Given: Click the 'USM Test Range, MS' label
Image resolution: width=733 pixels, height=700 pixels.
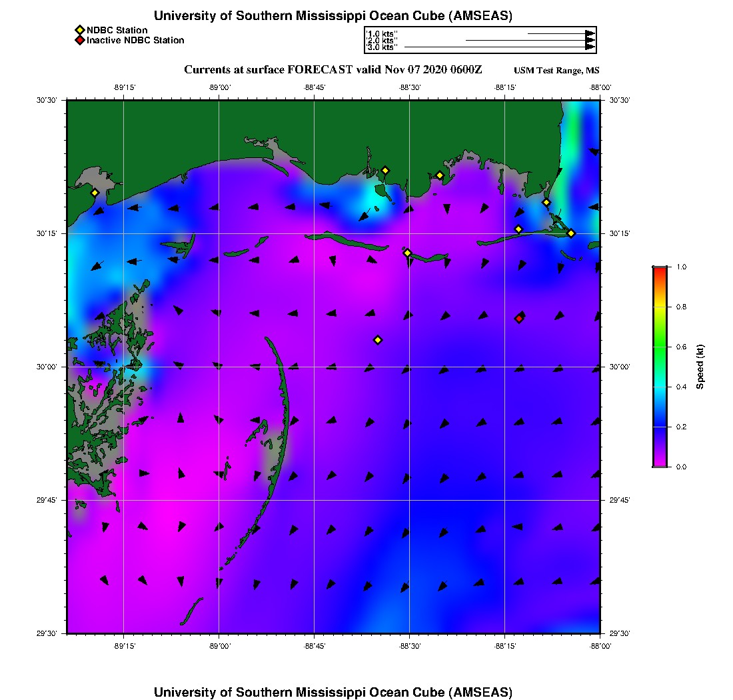Looking at the screenshot, I should pyautogui.click(x=556, y=71).
